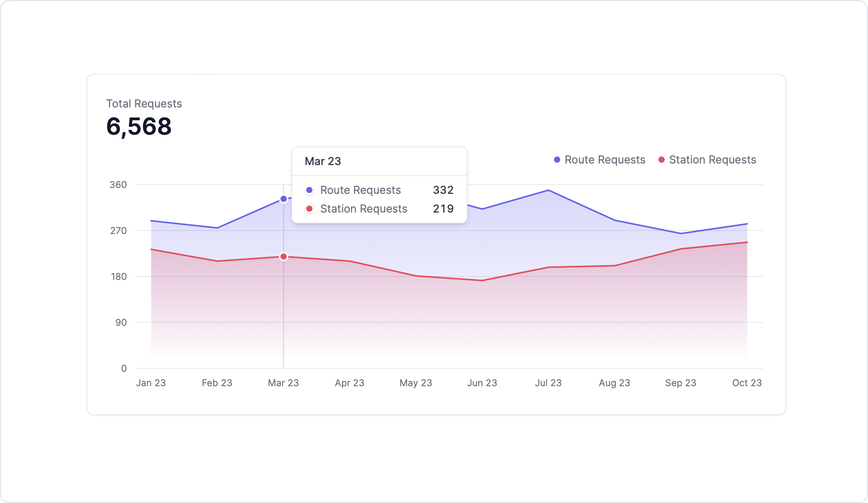This screenshot has height=503, width=868.
Task: Click the tooltip Mar 23 header
Action: pos(323,161)
